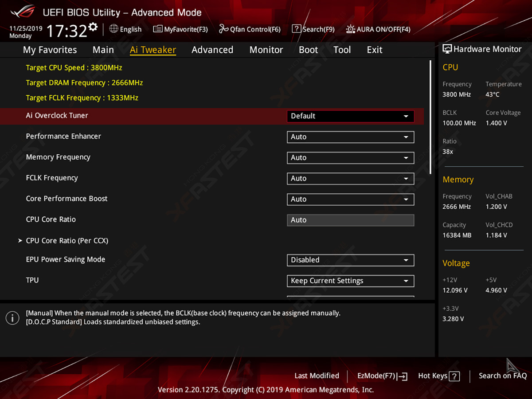This screenshot has height=399, width=532.
Task: Click the Qfan Control fan icon
Action: 223,29
